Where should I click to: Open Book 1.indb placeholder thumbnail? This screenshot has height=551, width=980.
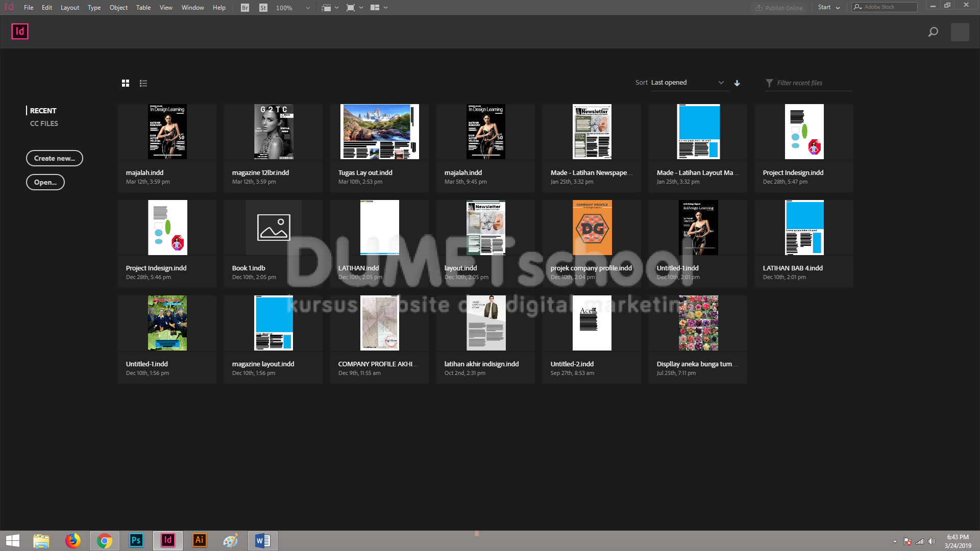[274, 228]
